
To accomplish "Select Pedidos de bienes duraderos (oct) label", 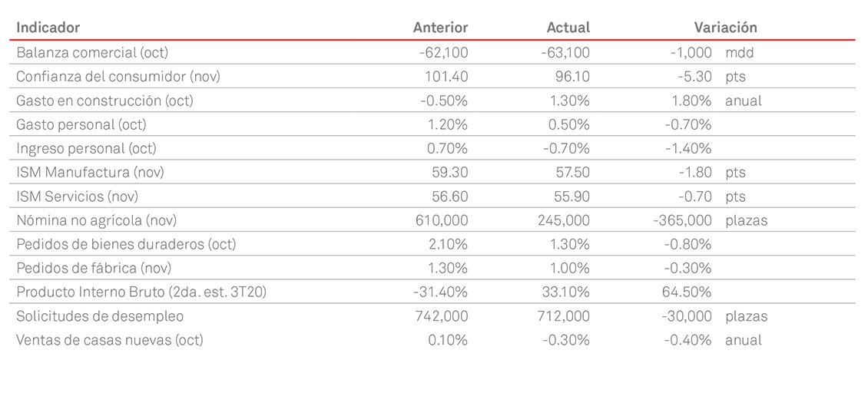I will click(126, 244).
